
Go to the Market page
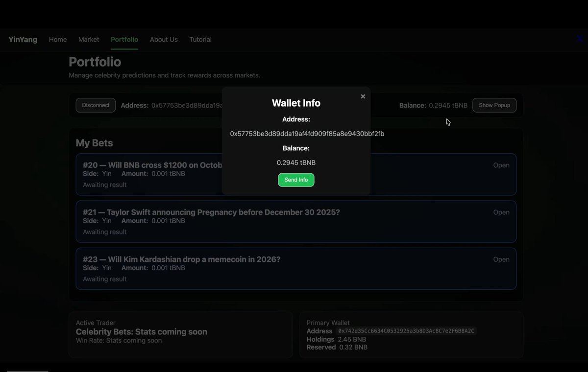pyautogui.click(x=89, y=40)
